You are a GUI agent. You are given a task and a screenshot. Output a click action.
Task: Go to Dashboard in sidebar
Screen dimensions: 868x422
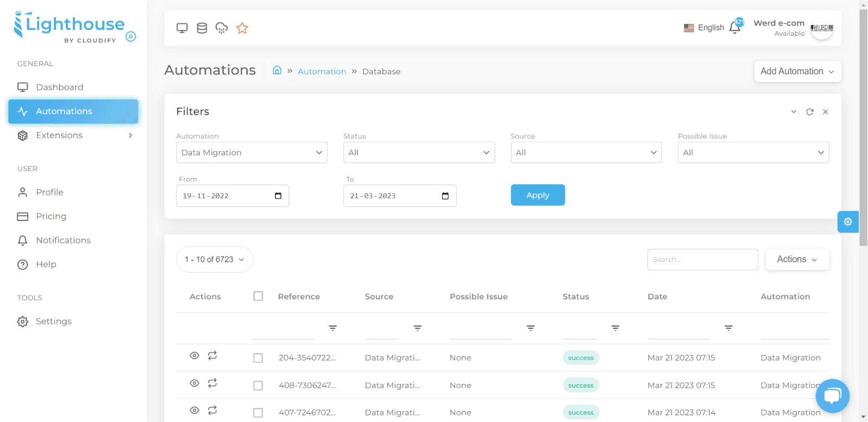(x=60, y=87)
